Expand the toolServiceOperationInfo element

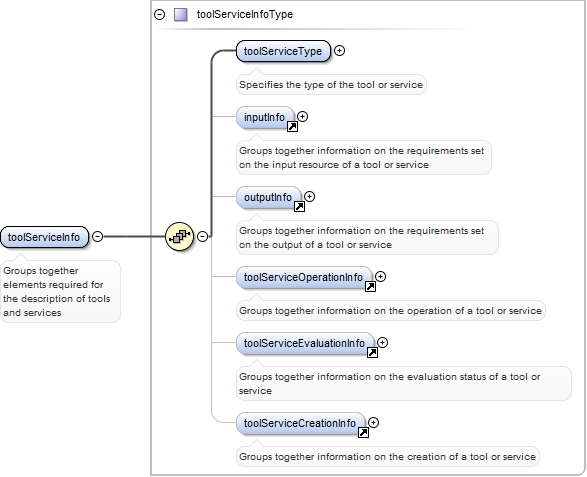pos(380,276)
